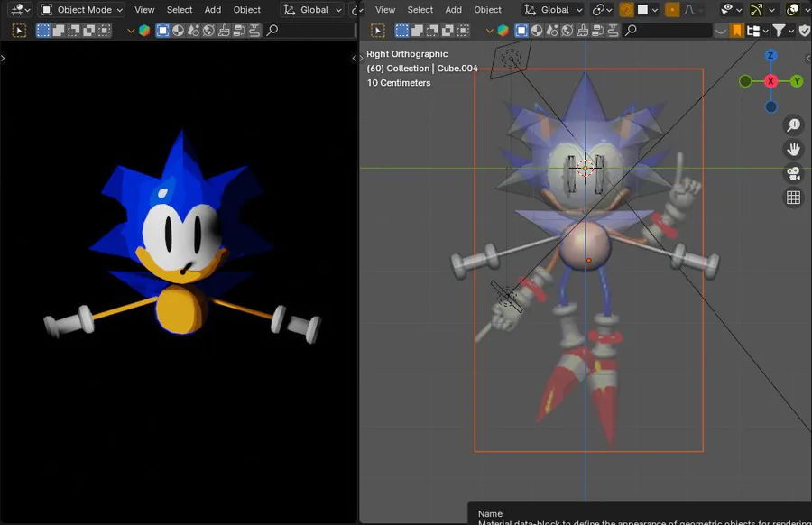The image size is (812, 525).
Task: Click search field in left viewport toolbar
Action: 309,31
